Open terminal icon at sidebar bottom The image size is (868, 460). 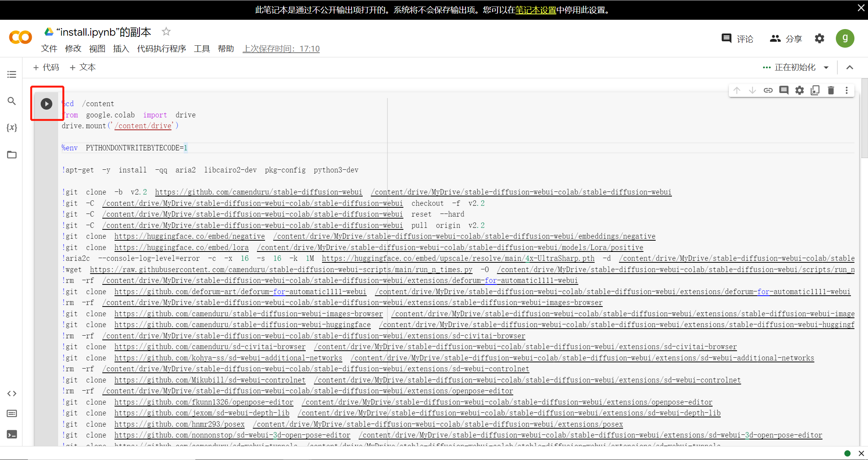click(12, 434)
